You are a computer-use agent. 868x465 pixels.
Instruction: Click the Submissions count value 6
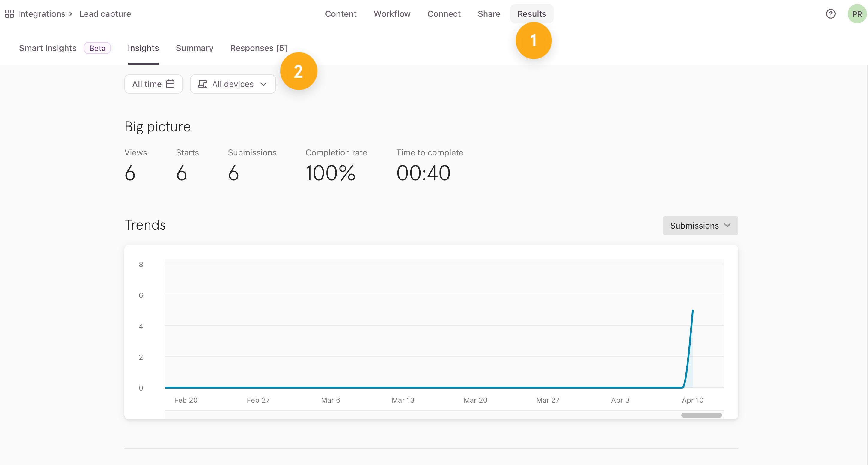click(233, 173)
